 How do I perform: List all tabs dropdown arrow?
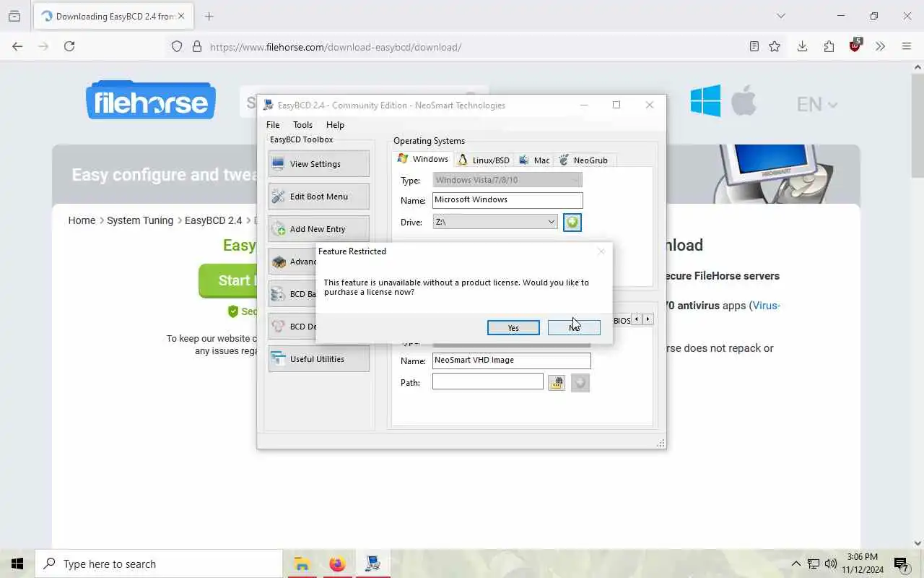[780, 16]
